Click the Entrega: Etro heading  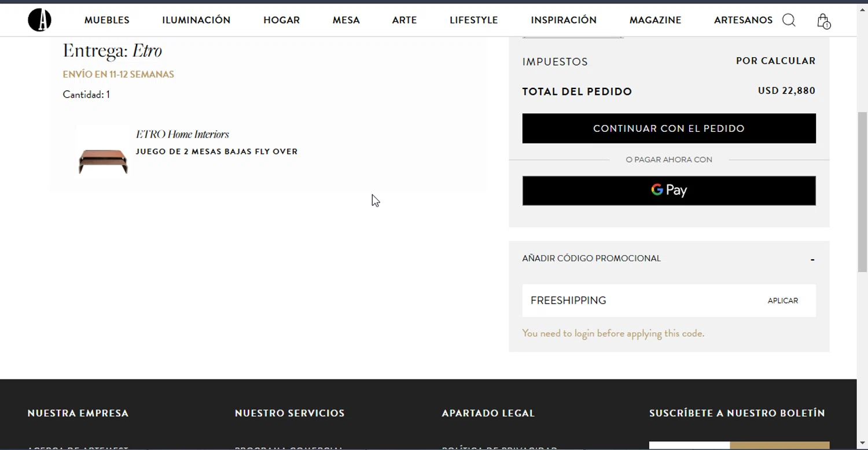112,51
